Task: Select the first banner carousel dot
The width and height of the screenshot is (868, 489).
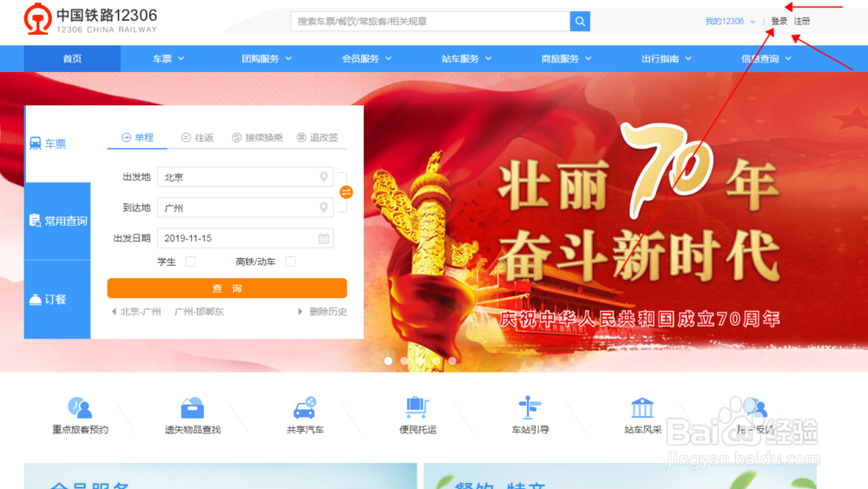Action: point(389,360)
